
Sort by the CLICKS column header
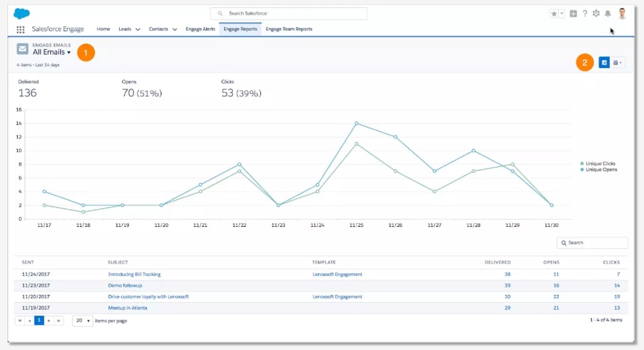tap(611, 262)
